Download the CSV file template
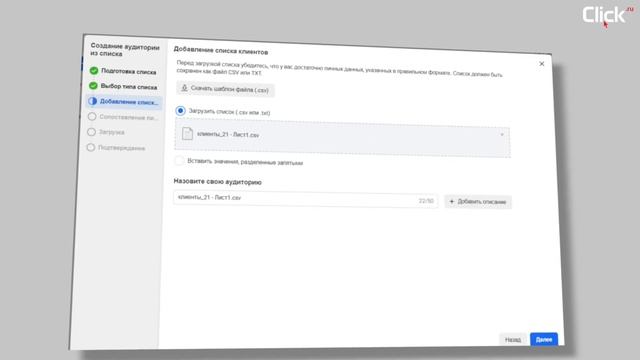Viewport: 640px width, 360px height. pyautogui.click(x=225, y=89)
